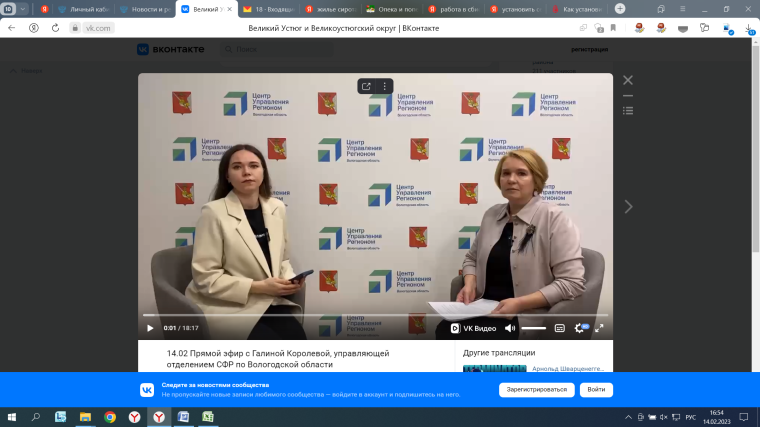Toggle subtitles in the video player

click(559, 328)
